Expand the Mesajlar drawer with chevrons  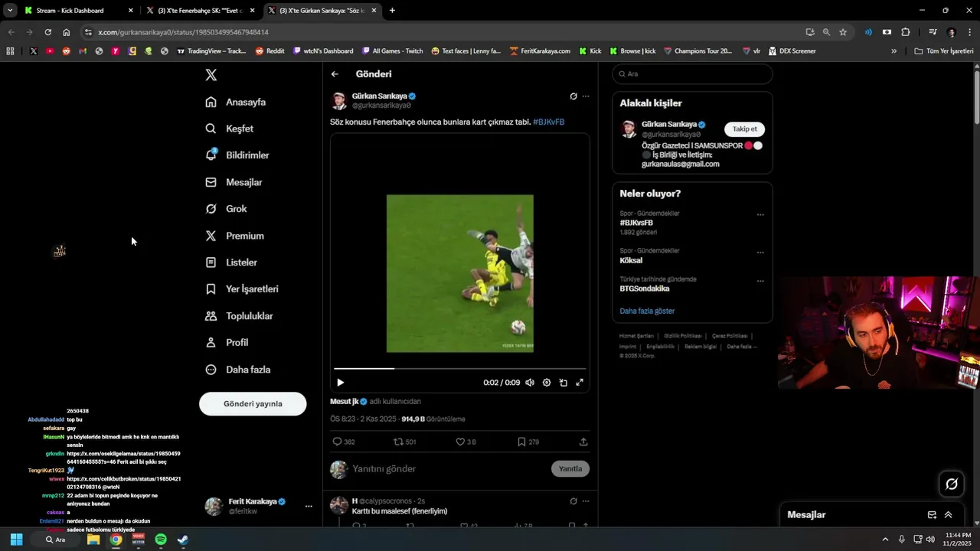tap(948, 515)
